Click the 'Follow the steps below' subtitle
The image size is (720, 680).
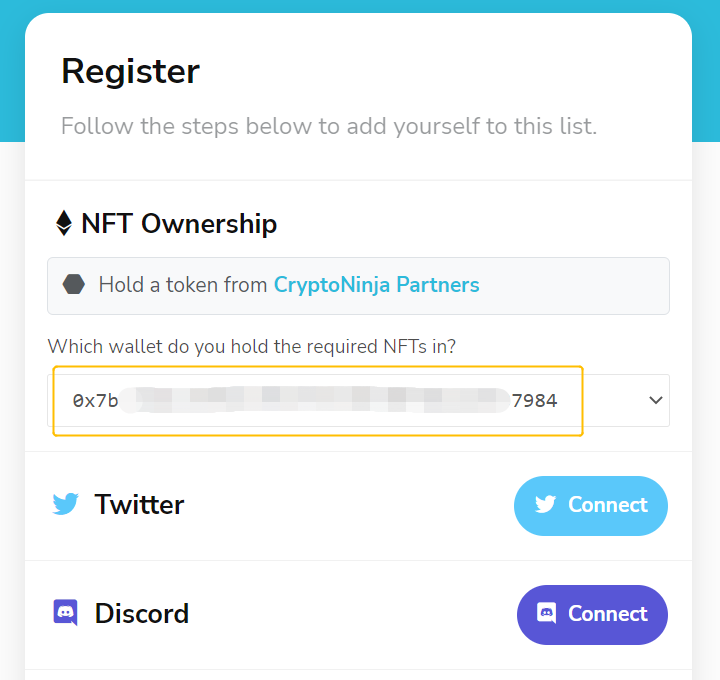[x=329, y=126]
